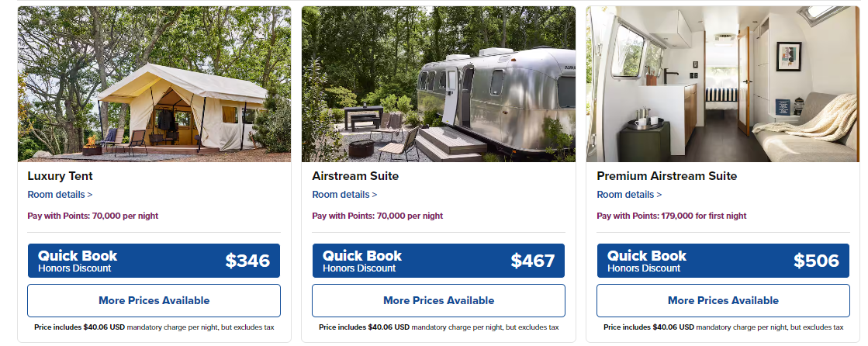868x346 pixels.
Task: Click Pay with Points 70,000 under Airstream Suite
Action: 378,216
